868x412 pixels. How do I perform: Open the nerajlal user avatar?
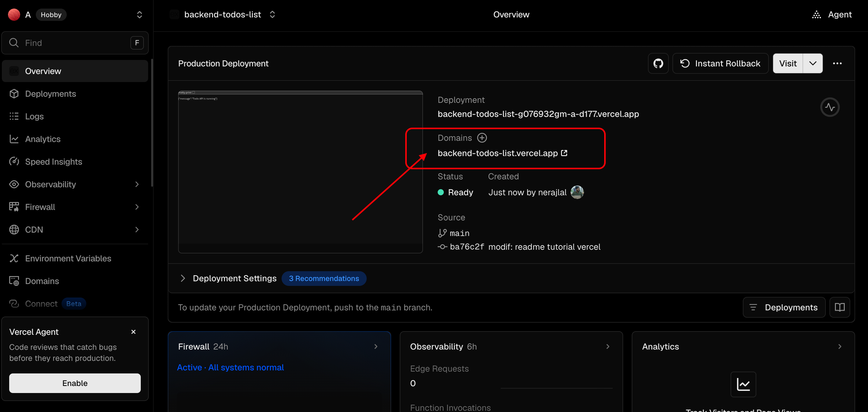click(x=577, y=192)
